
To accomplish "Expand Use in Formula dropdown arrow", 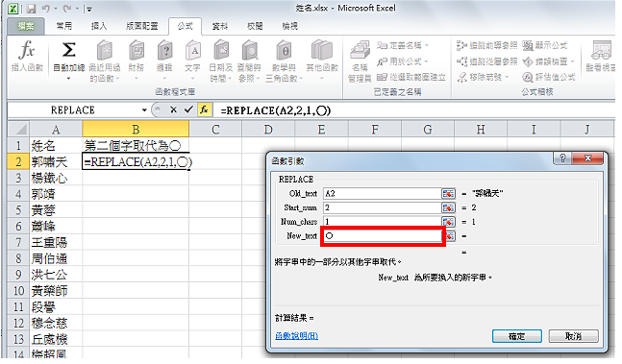I will (426, 61).
